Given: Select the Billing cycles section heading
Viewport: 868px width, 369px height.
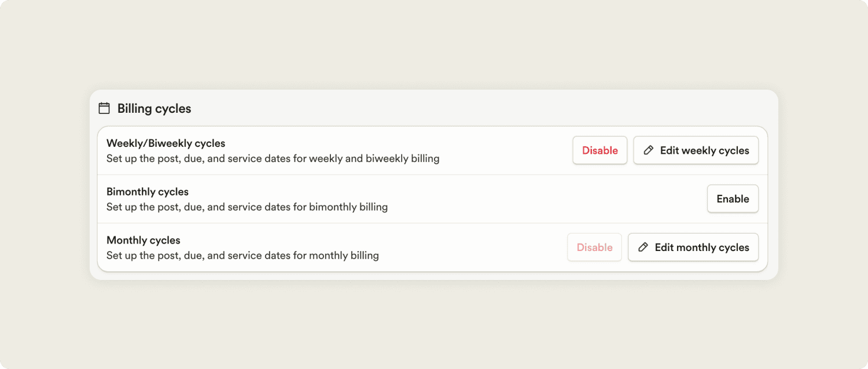Looking at the screenshot, I should click(154, 109).
